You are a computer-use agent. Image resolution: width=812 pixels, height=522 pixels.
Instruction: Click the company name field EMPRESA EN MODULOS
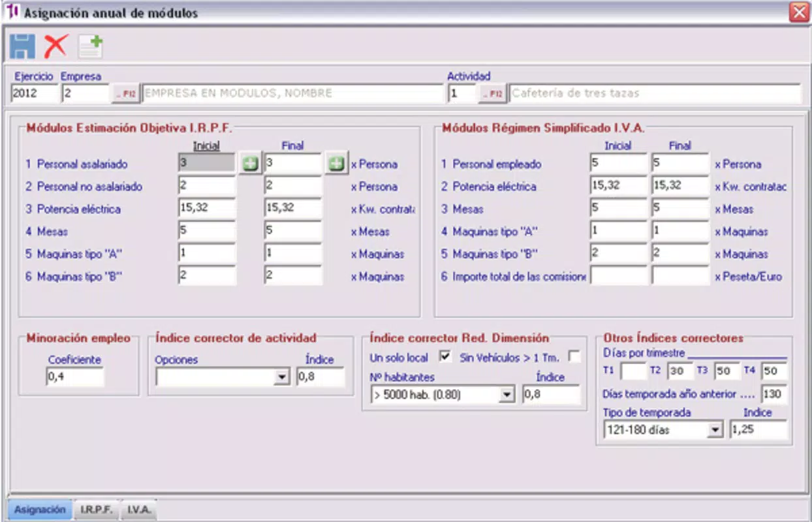click(292, 94)
